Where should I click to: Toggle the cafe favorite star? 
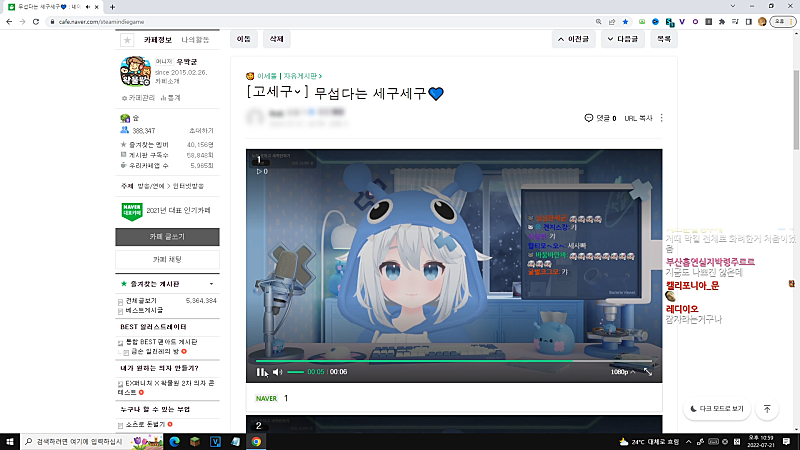(127, 40)
